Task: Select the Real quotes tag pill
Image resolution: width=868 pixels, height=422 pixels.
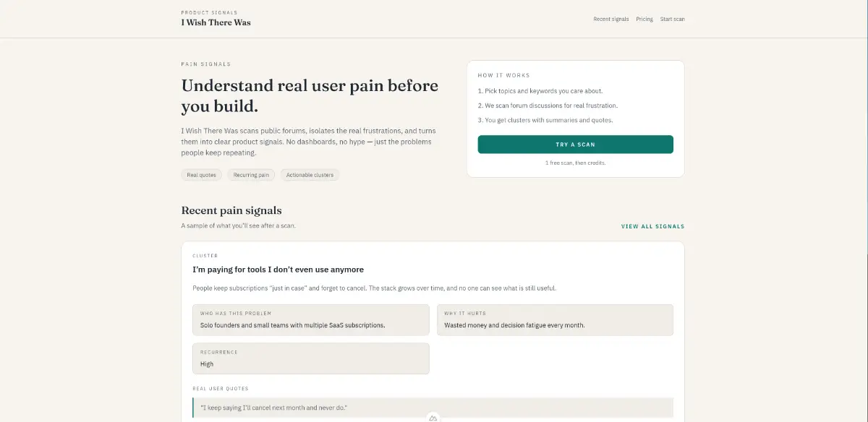Action: click(x=201, y=175)
